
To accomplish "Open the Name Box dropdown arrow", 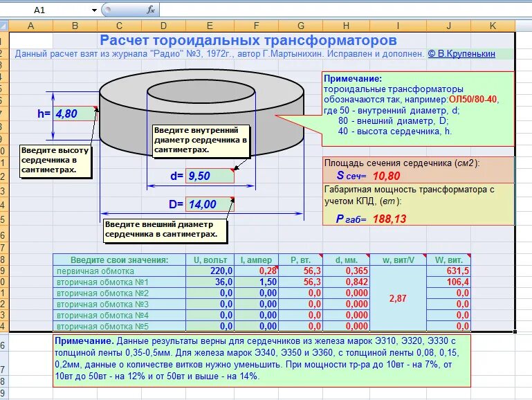I will pyautogui.click(x=94, y=10).
